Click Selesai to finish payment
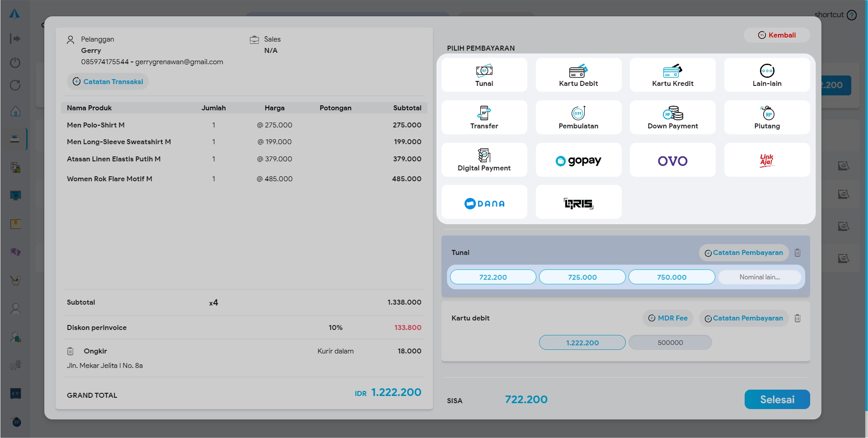This screenshot has width=868, height=438. [777, 400]
